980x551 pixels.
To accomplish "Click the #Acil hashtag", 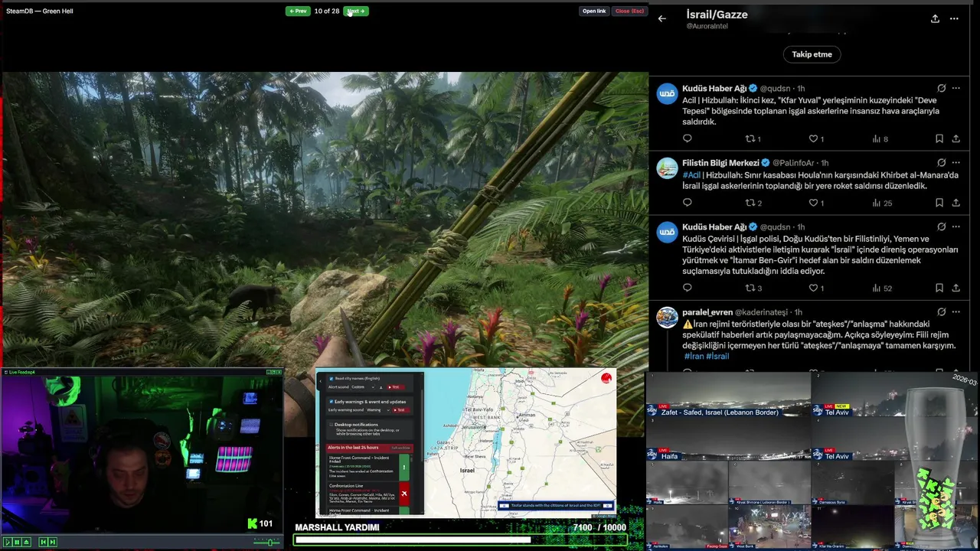I will click(691, 174).
